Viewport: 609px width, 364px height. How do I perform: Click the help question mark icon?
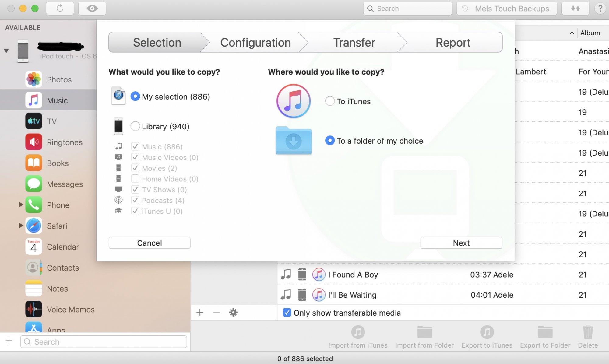[600, 8]
